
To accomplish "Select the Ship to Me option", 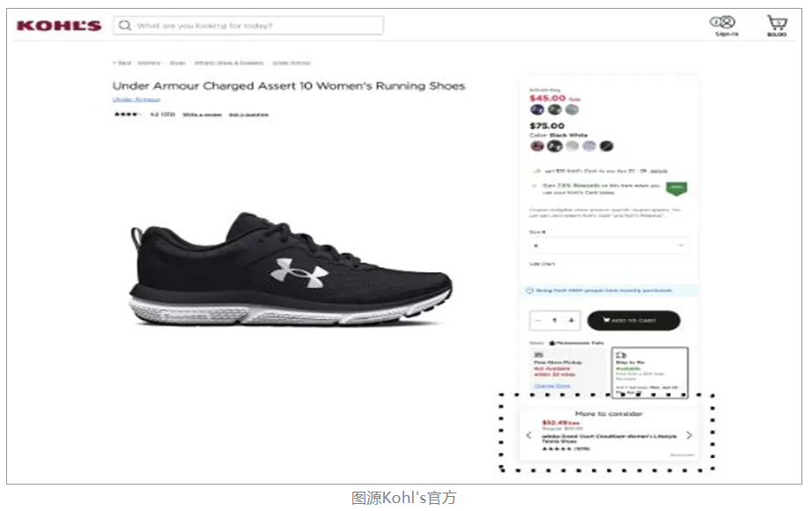I will (650, 373).
